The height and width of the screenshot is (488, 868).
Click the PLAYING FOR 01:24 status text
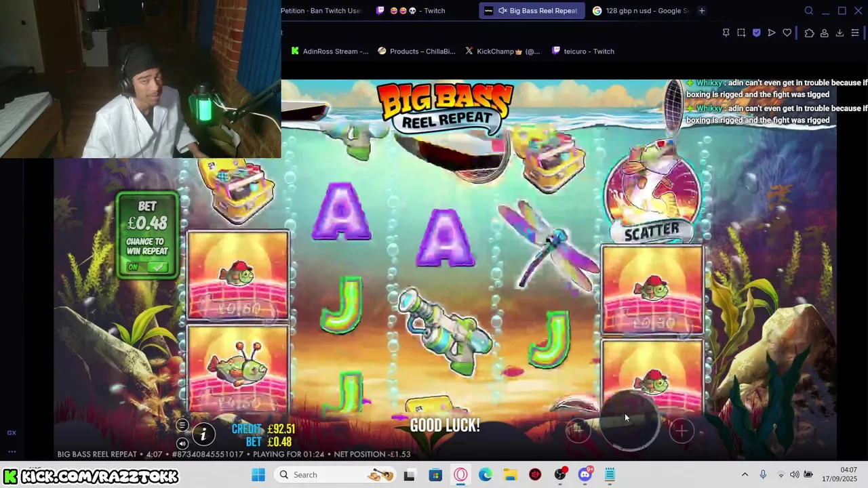[x=288, y=454]
